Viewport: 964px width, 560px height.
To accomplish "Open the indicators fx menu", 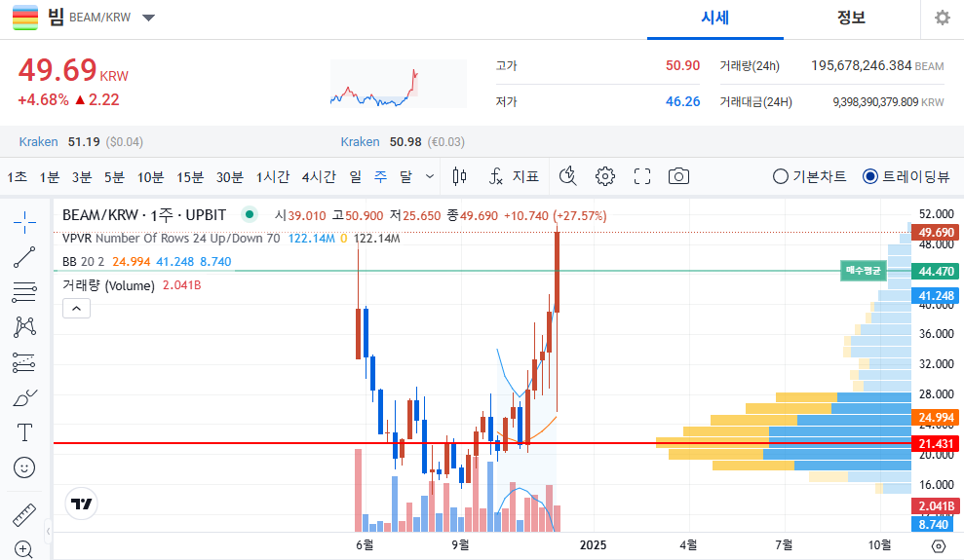I will point(495,177).
